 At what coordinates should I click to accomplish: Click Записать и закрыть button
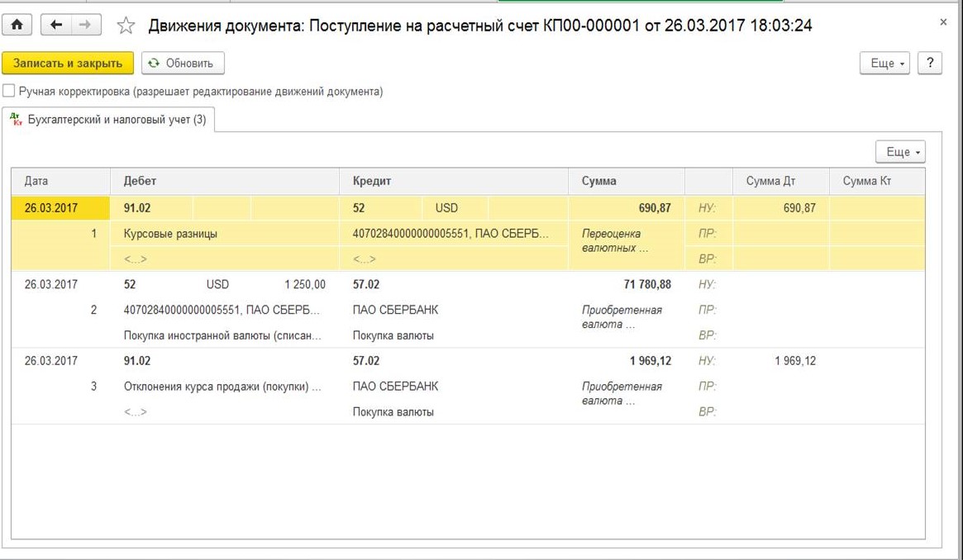click(x=68, y=63)
